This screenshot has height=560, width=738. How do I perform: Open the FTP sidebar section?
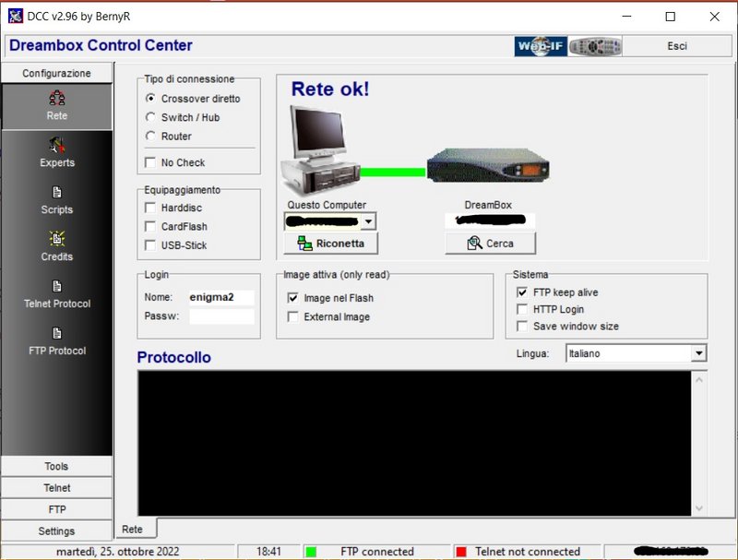[x=56, y=509]
